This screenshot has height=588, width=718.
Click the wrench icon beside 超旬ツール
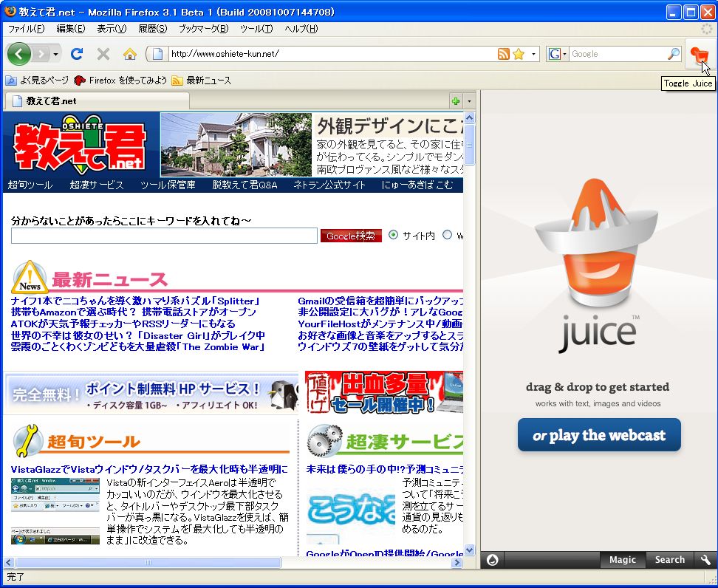(x=27, y=440)
